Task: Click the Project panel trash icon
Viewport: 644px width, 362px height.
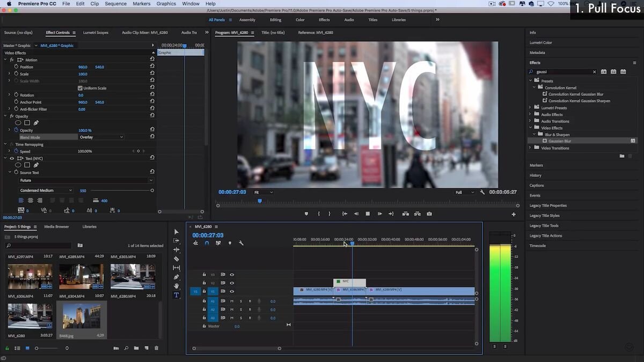Action: [x=156, y=348]
